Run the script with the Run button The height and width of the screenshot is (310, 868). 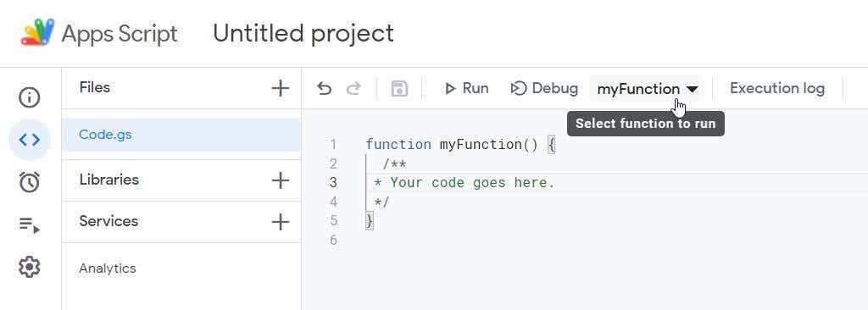coord(466,89)
